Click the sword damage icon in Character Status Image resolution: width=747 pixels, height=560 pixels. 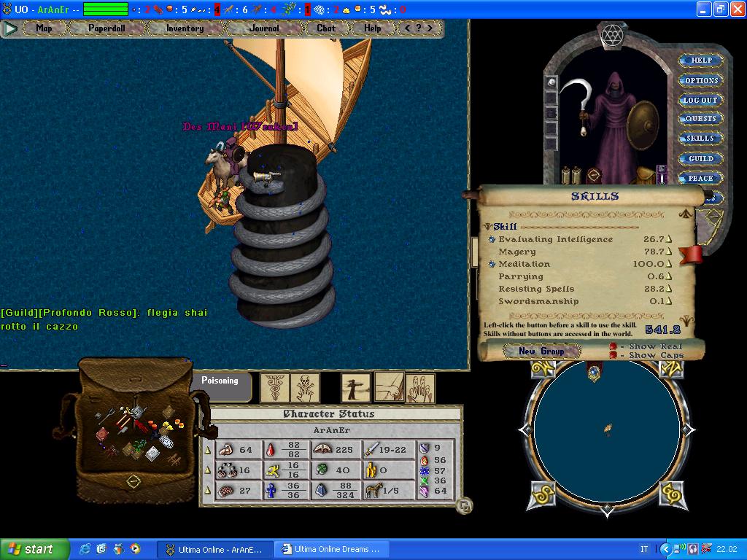click(x=372, y=448)
